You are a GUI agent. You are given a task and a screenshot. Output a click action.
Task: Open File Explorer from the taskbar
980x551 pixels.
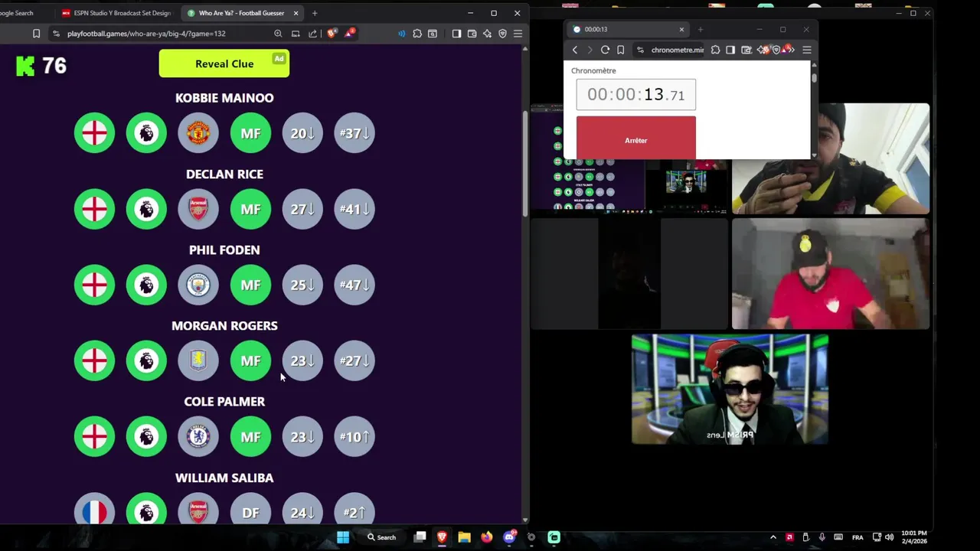click(x=464, y=537)
